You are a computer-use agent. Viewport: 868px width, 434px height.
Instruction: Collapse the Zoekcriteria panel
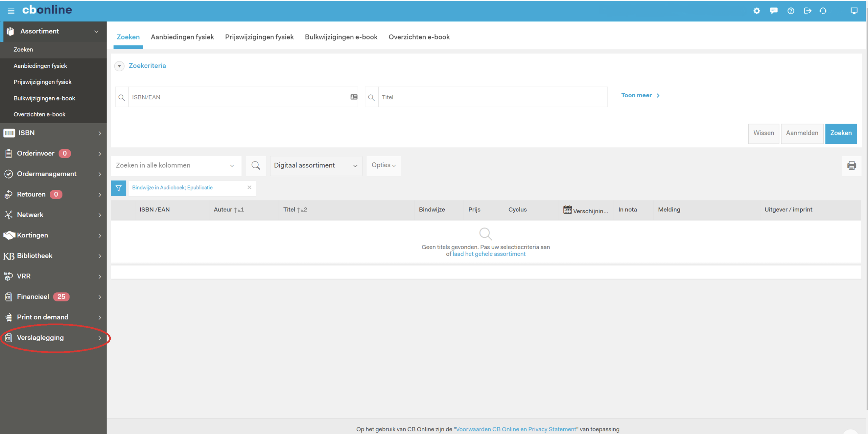pyautogui.click(x=119, y=66)
